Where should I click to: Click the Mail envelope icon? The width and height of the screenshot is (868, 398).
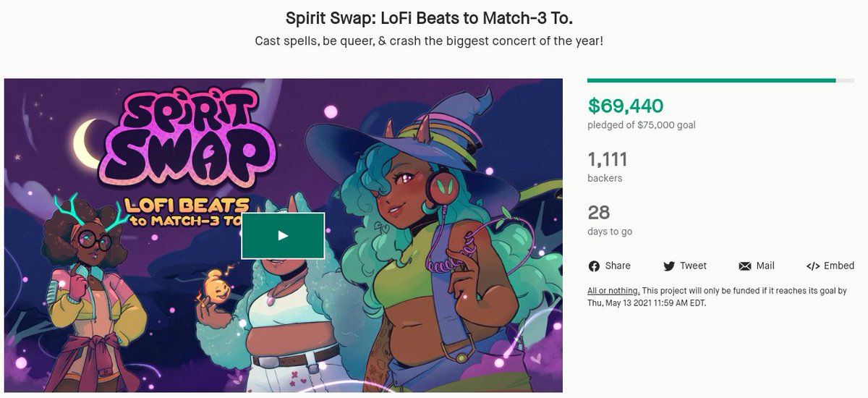(745, 266)
